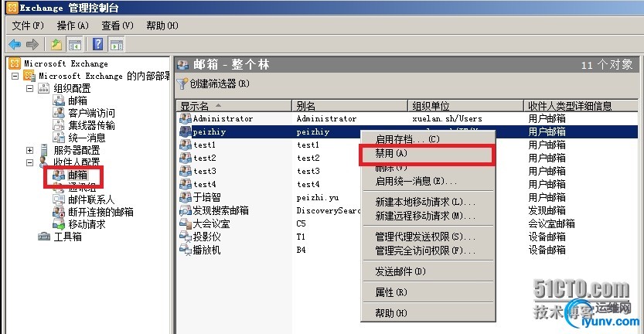The height and width of the screenshot is (334, 644).
Task: Open the 文件(F) menu
Action: point(28,26)
